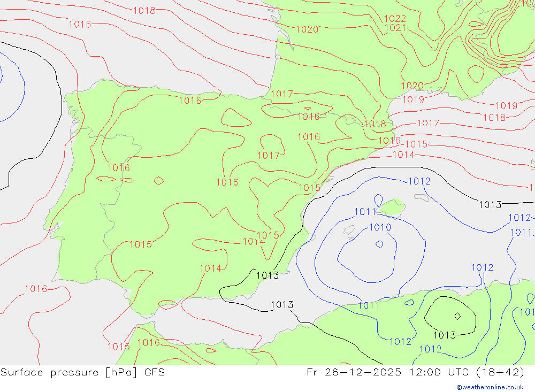The image size is (535, 392).
Task: Click the red 1021 isobar label
Action: point(395,28)
